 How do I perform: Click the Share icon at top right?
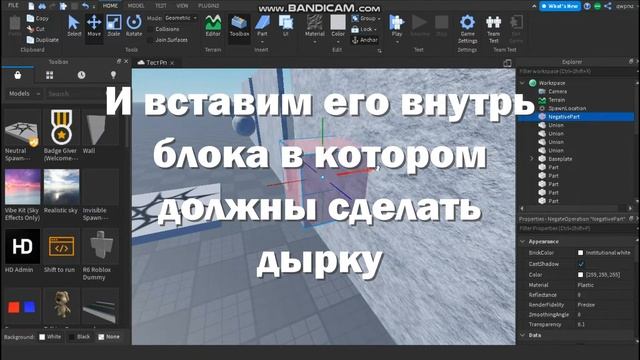(x=608, y=6)
